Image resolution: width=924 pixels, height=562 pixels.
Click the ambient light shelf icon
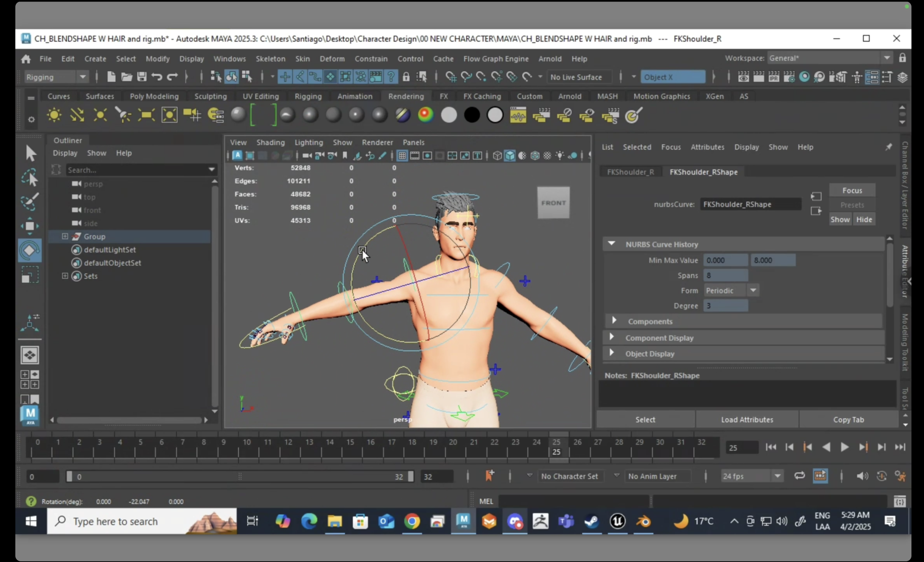pyautogui.click(x=54, y=115)
